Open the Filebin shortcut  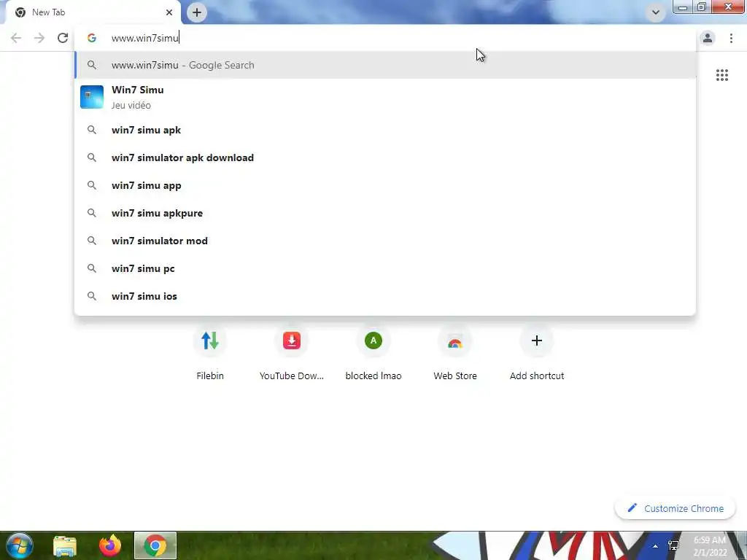[x=210, y=352]
